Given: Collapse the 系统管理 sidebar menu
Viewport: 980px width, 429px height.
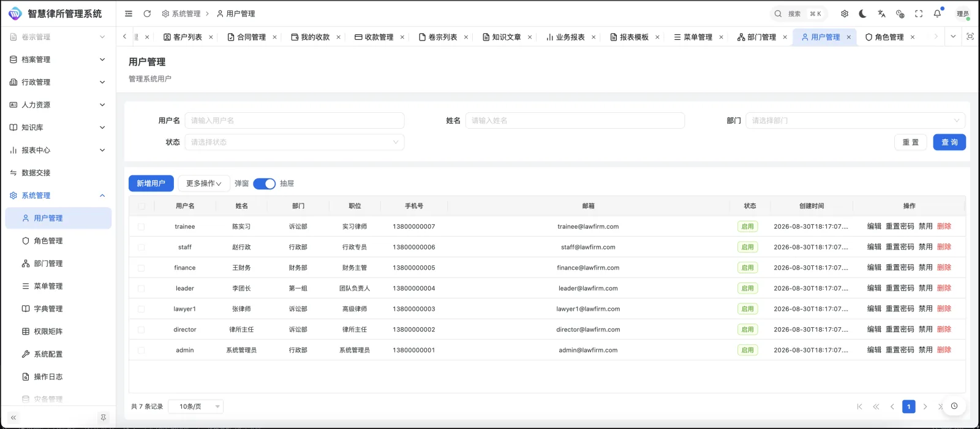Looking at the screenshot, I should click(58, 196).
